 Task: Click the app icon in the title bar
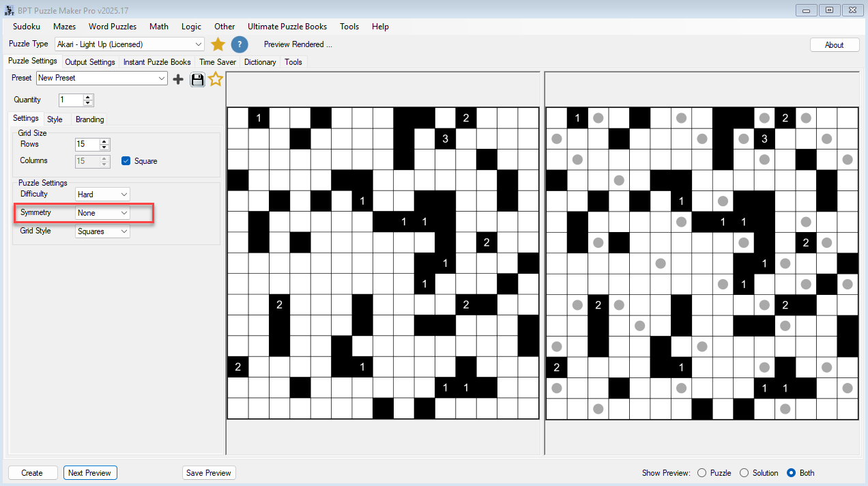(10, 10)
